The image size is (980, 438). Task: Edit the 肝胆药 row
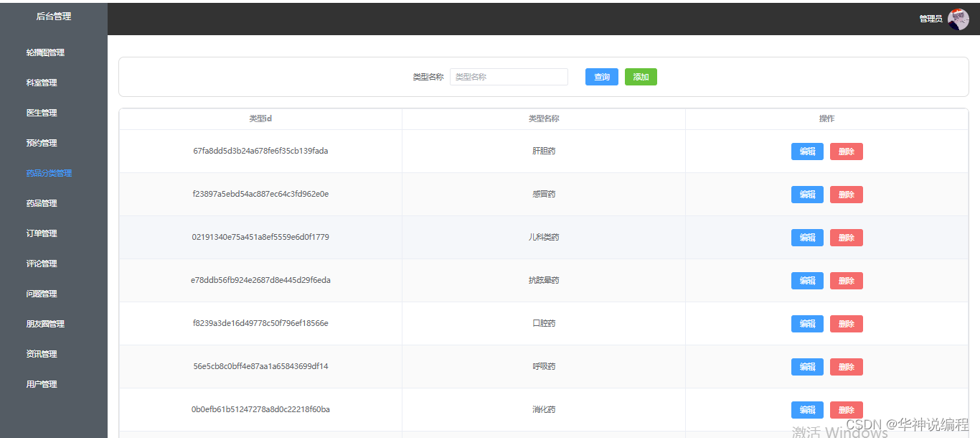tap(807, 152)
